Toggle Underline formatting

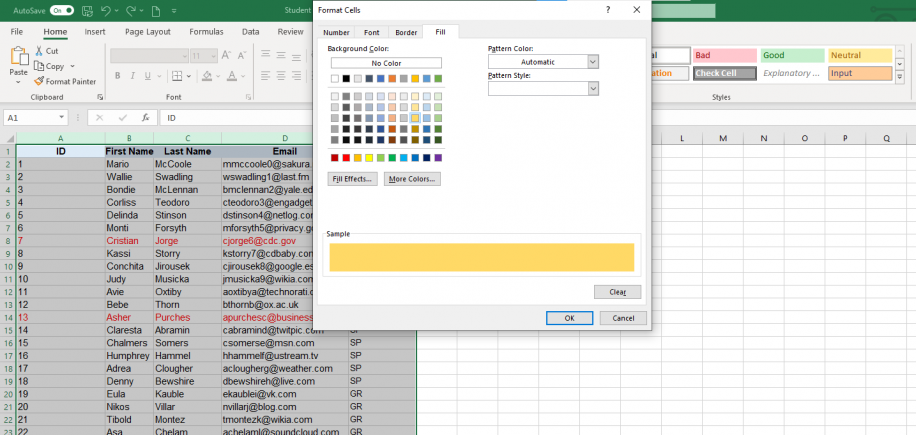pyautogui.click(x=147, y=76)
